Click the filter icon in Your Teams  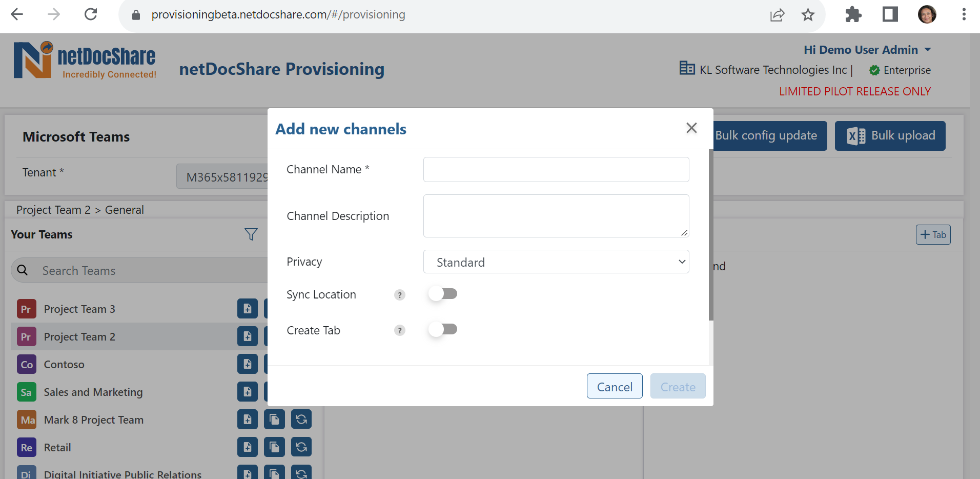click(251, 234)
